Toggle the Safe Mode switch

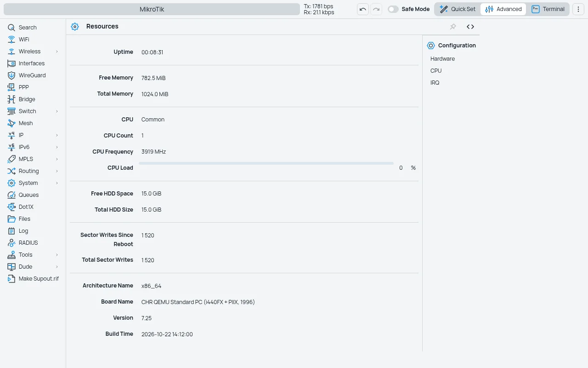(393, 9)
